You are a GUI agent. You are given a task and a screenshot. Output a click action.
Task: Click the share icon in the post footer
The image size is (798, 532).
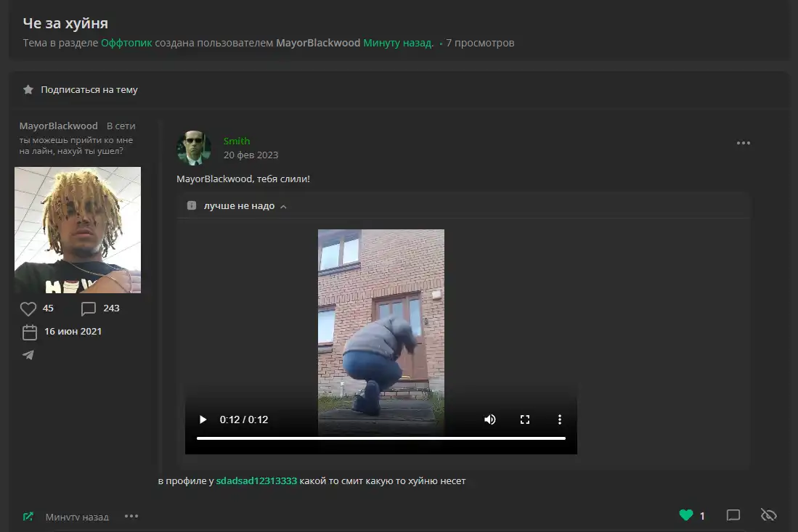click(28, 517)
